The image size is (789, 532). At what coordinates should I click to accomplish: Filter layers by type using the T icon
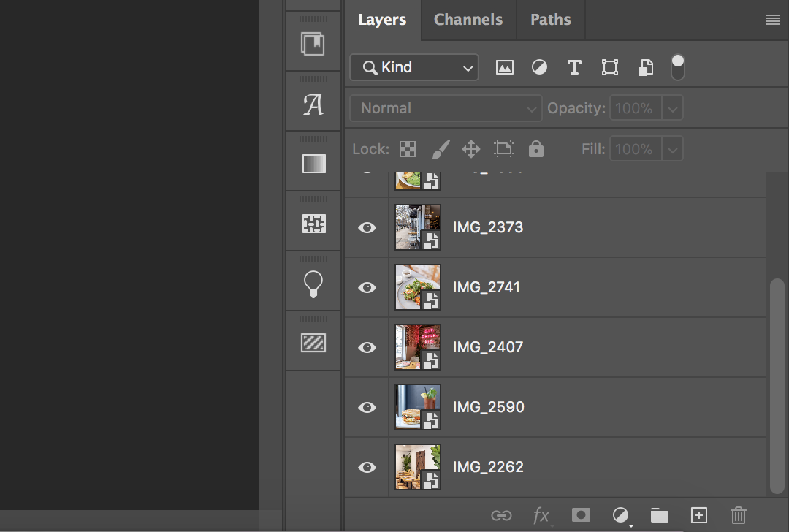tap(574, 66)
